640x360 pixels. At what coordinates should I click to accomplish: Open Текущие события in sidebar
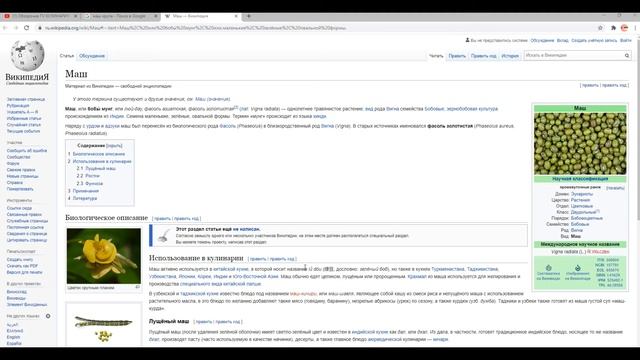[23, 131]
